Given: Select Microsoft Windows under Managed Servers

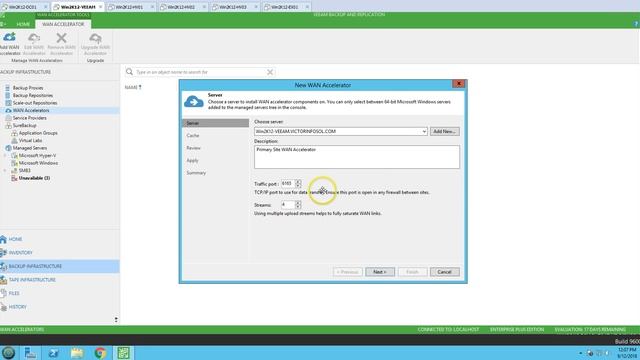Looking at the screenshot, I should pos(38,163).
